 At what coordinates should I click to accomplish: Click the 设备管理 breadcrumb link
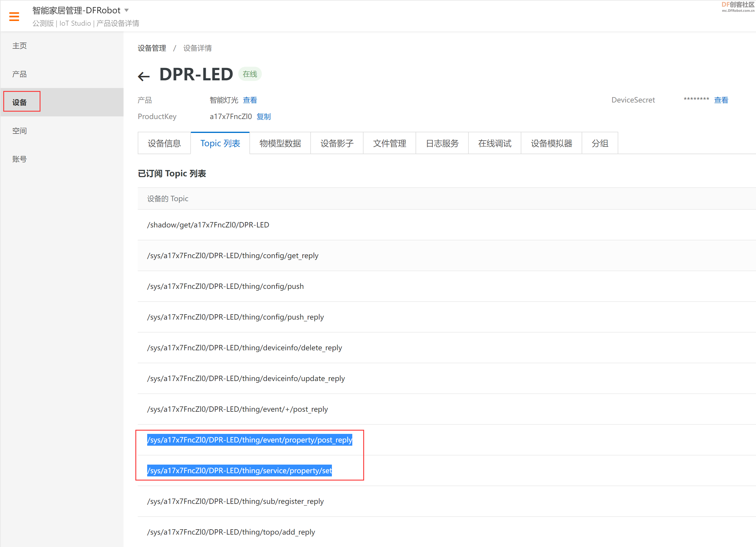(x=152, y=48)
